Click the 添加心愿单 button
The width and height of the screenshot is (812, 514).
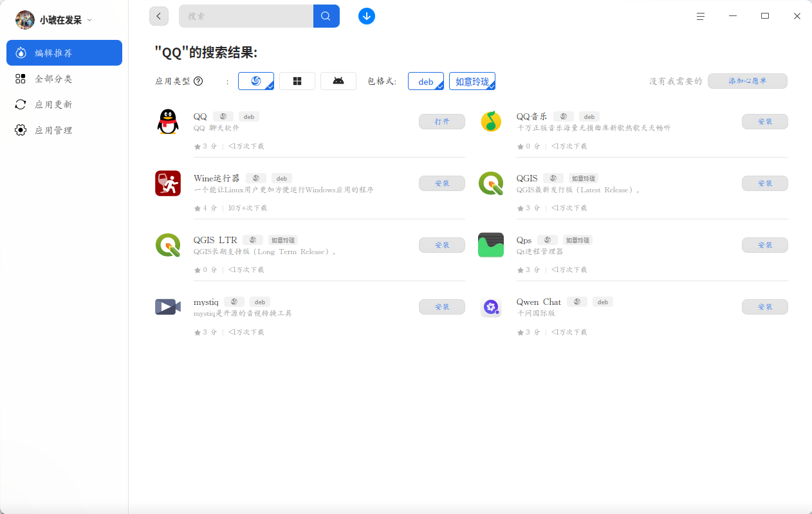(748, 81)
